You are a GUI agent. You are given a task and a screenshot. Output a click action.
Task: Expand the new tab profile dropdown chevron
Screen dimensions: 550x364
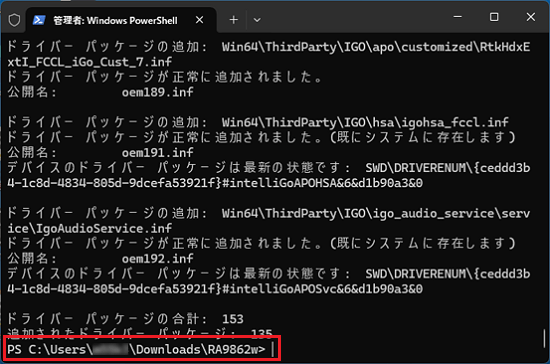click(x=257, y=20)
